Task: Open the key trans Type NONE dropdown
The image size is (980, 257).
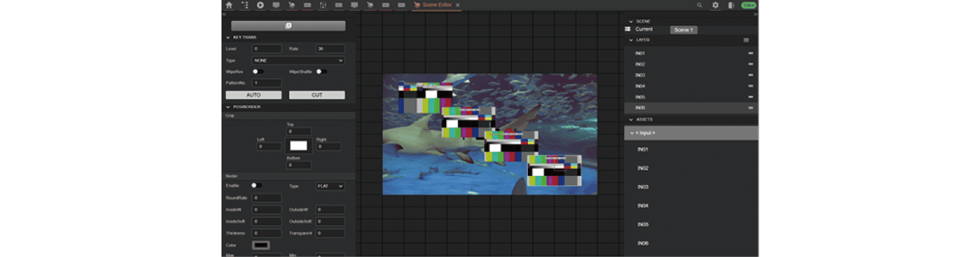Action: click(x=299, y=60)
